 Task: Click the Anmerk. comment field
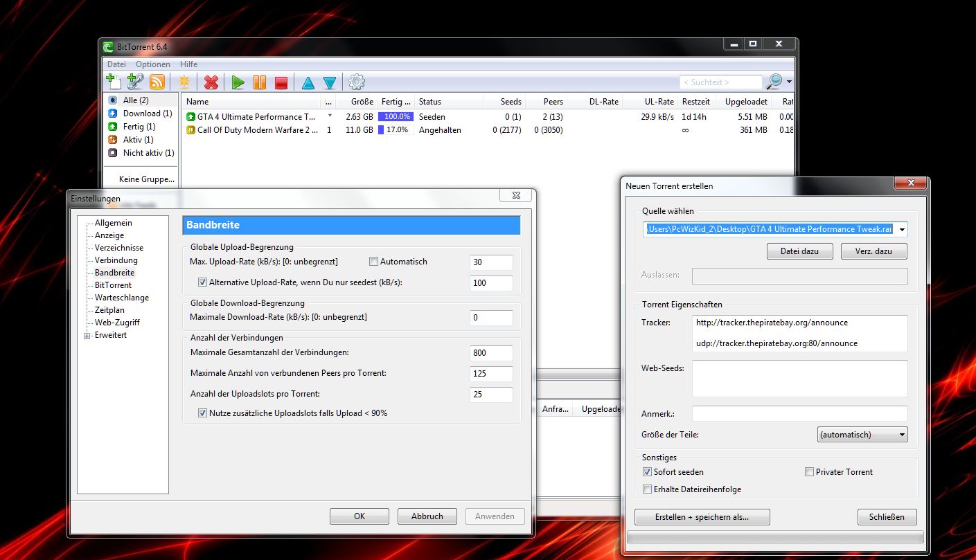click(799, 413)
